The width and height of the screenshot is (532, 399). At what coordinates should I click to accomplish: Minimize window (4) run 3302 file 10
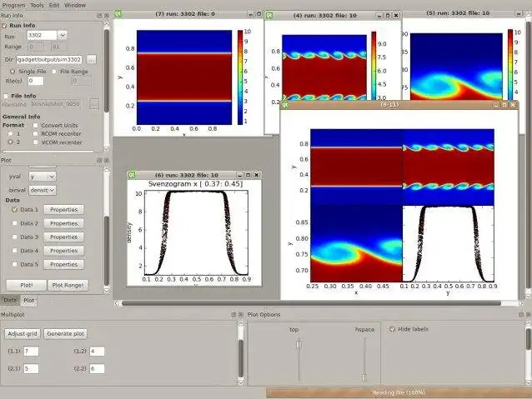coord(379,16)
